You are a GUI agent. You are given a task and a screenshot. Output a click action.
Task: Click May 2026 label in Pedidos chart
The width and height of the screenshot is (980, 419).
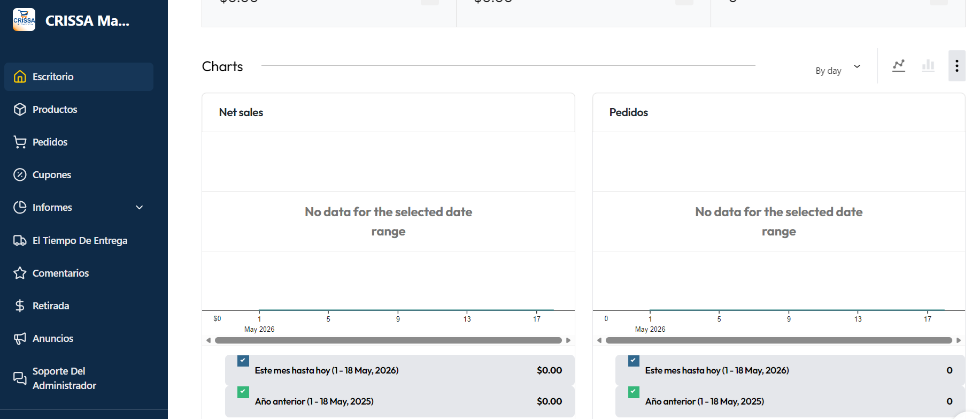pyautogui.click(x=650, y=329)
